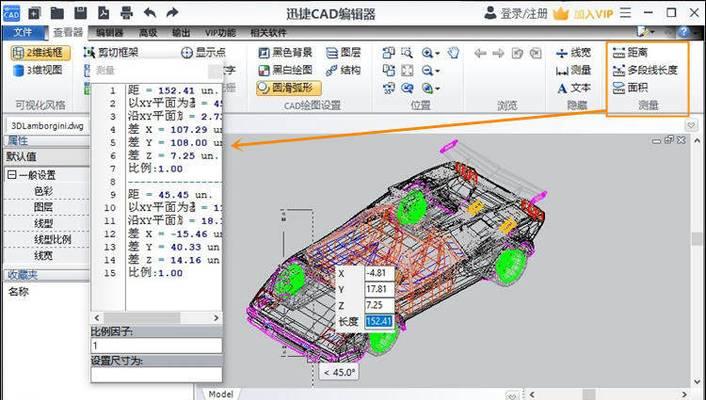706x400 pixels.
Task: Open the zoom-out dropdown arrow
Action: click(437, 71)
